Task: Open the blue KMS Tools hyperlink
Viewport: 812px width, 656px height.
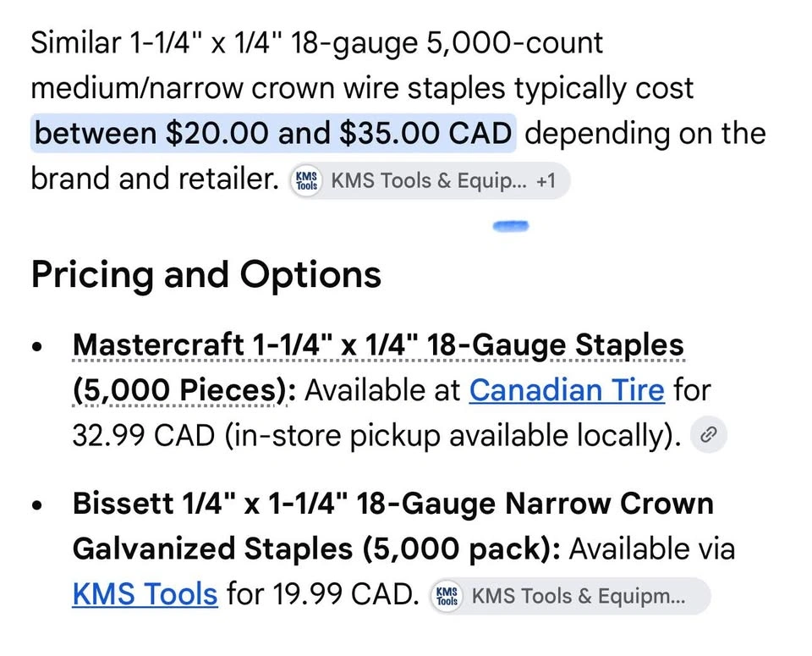Action: tap(145, 594)
